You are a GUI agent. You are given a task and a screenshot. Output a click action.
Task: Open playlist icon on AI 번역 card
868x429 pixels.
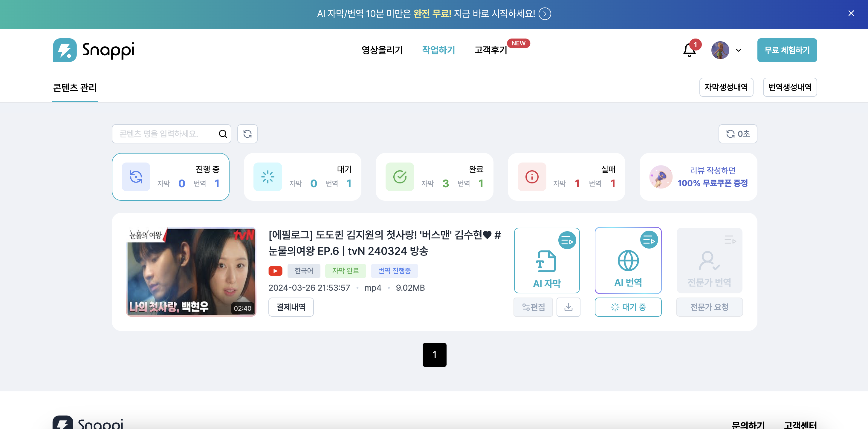tap(649, 240)
